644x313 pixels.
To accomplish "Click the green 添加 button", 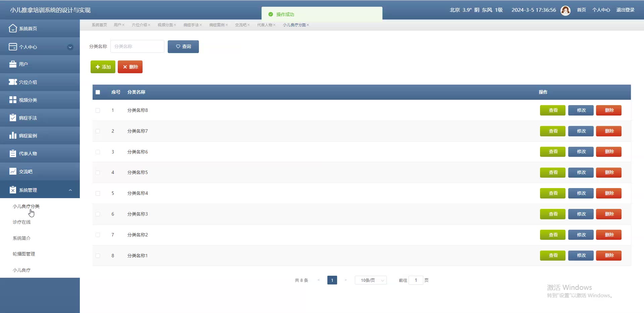I will [x=103, y=67].
